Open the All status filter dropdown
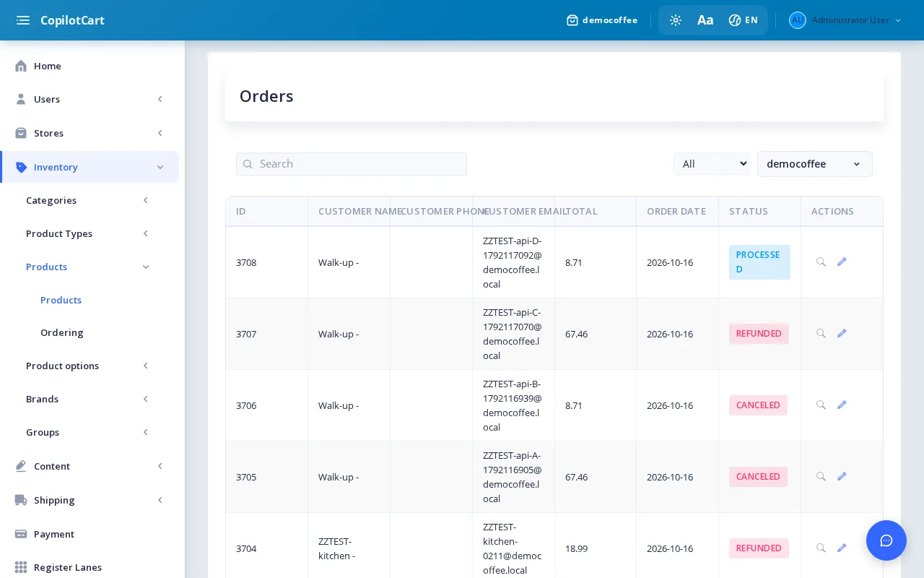The height and width of the screenshot is (578, 924). (x=712, y=164)
